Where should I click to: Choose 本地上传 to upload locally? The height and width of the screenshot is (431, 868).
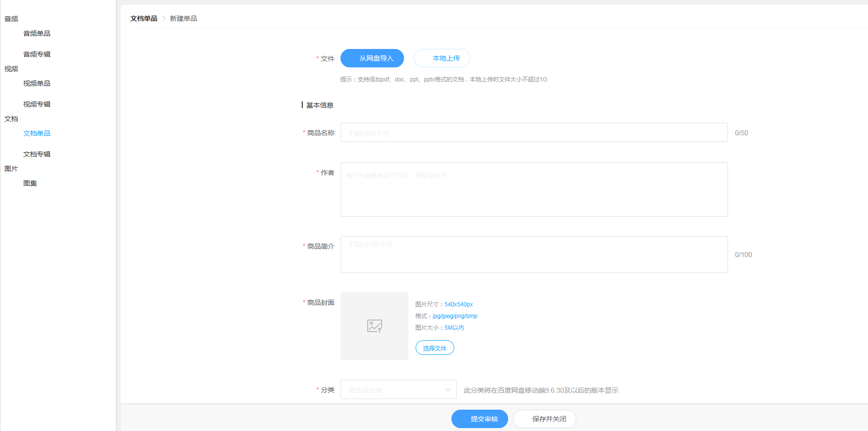pos(442,58)
